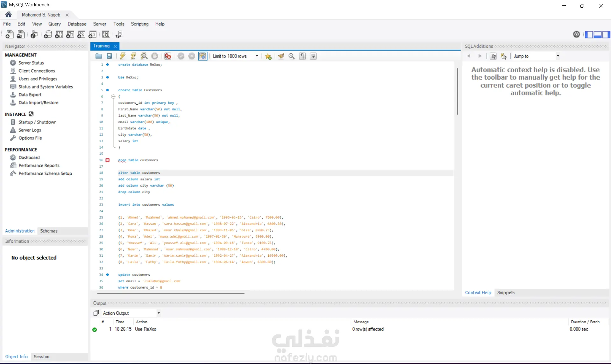
Task: Open the performance Dashboard
Action: [x=29, y=157]
